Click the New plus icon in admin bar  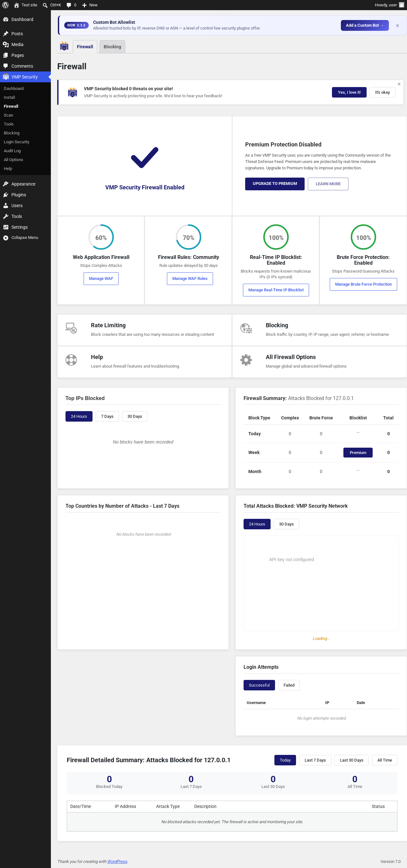[84, 5]
